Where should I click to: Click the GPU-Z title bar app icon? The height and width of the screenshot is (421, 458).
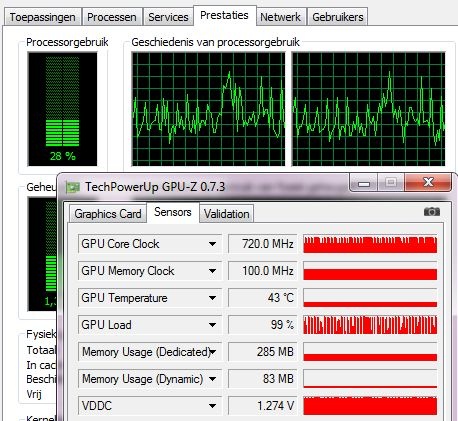[72, 187]
